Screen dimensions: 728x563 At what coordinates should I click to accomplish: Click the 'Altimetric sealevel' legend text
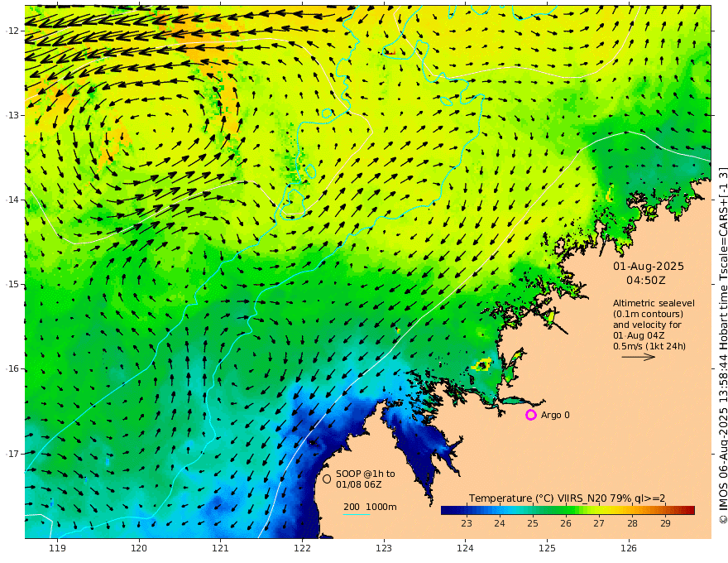tap(654, 303)
